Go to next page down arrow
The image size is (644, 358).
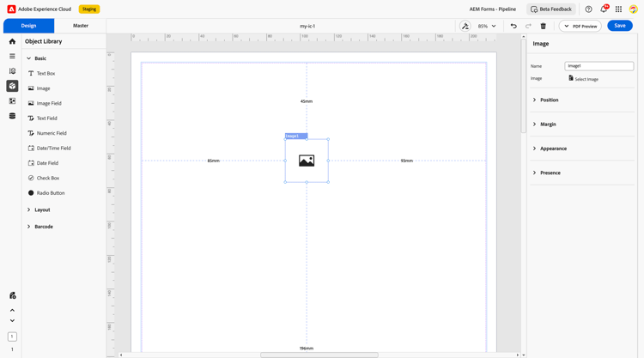click(x=12, y=320)
